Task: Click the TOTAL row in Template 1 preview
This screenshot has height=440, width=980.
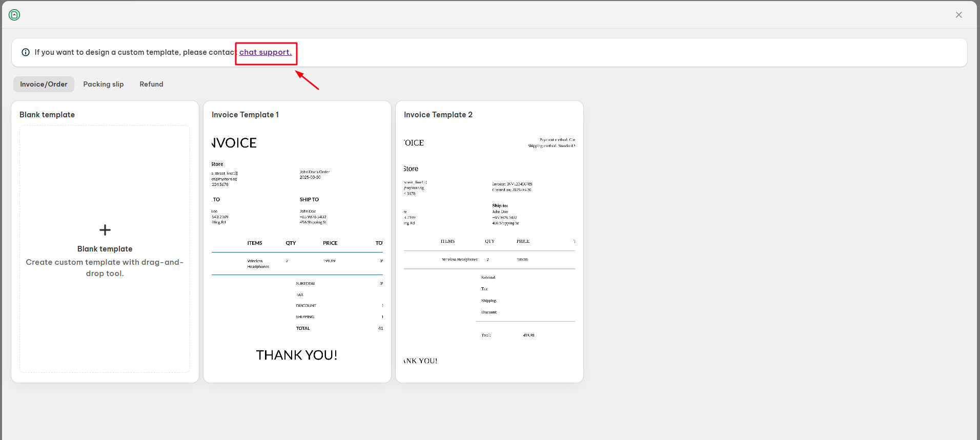Action: pyautogui.click(x=303, y=328)
